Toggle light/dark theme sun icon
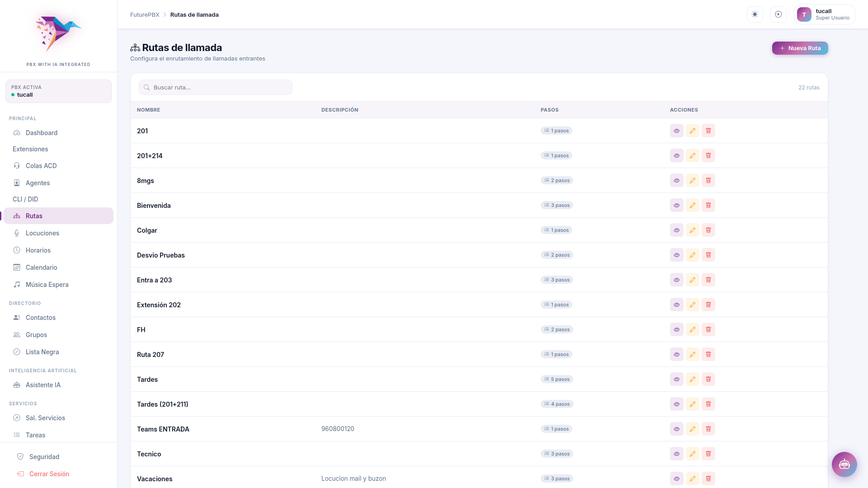The height and width of the screenshot is (488, 868). [755, 14]
